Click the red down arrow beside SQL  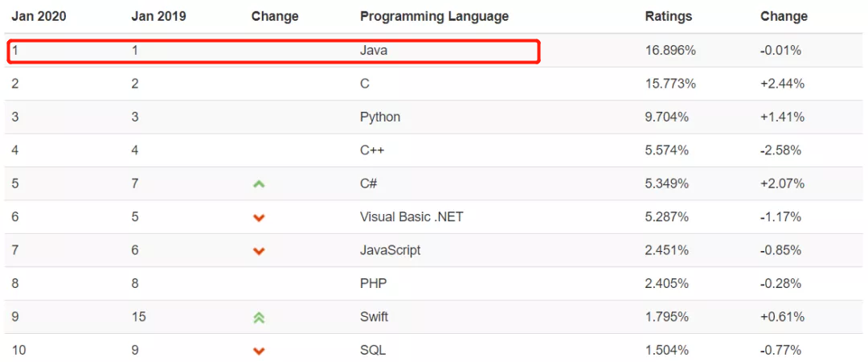point(259,351)
